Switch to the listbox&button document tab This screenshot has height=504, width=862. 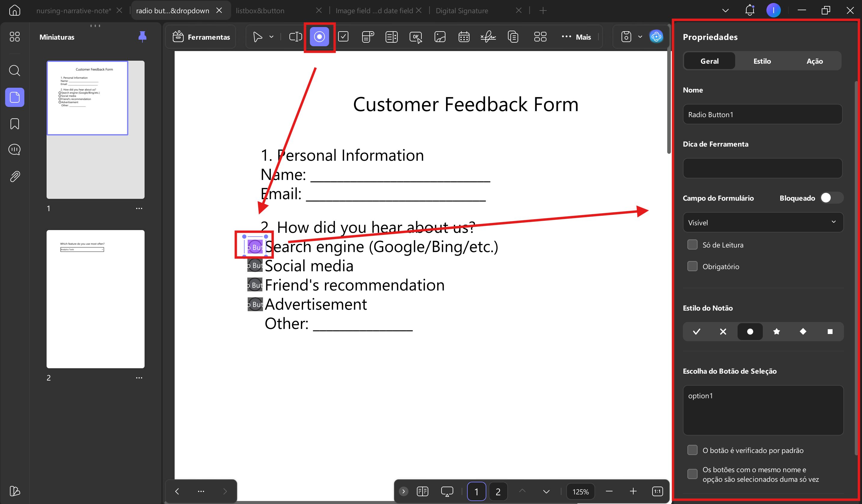[x=260, y=11]
